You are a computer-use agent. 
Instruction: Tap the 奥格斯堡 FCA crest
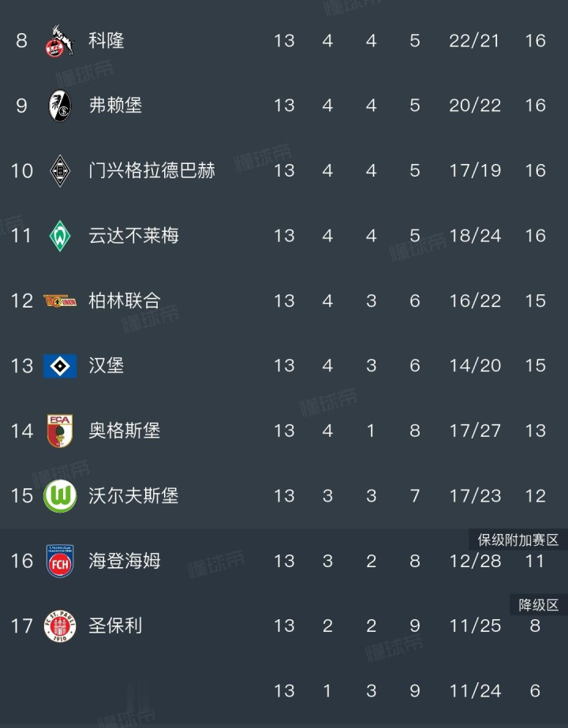(60, 431)
